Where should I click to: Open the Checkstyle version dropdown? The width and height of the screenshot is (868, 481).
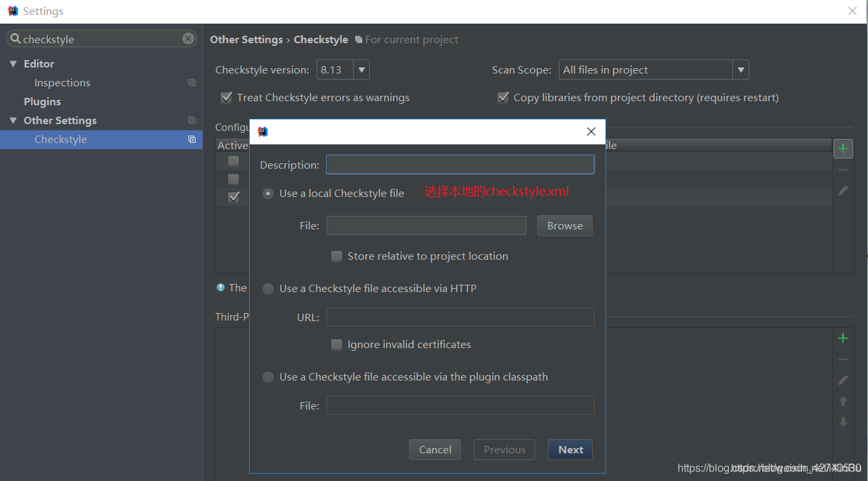[x=362, y=69]
